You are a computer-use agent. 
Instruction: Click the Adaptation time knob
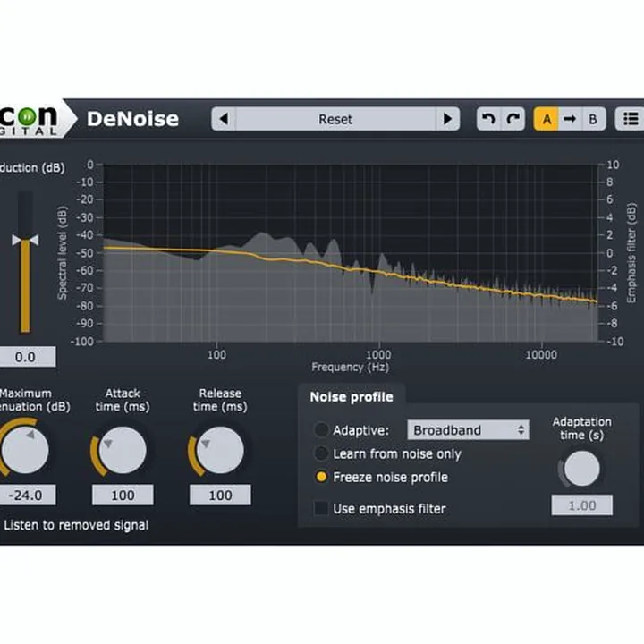(581, 469)
